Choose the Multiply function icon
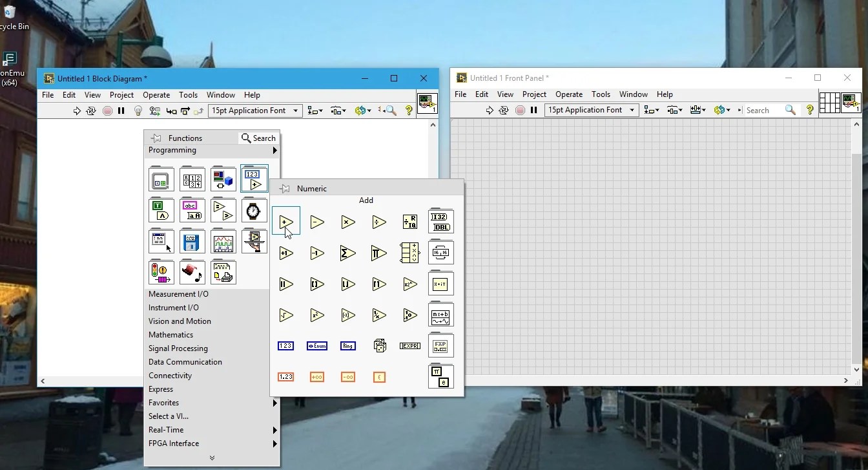Viewport: 868px width, 470px height. pyautogui.click(x=347, y=222)
